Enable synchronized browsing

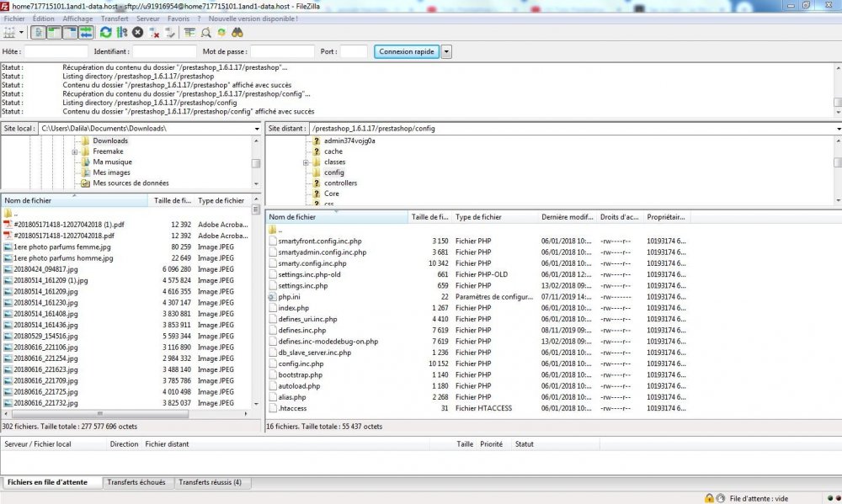(x=221, y=32)
